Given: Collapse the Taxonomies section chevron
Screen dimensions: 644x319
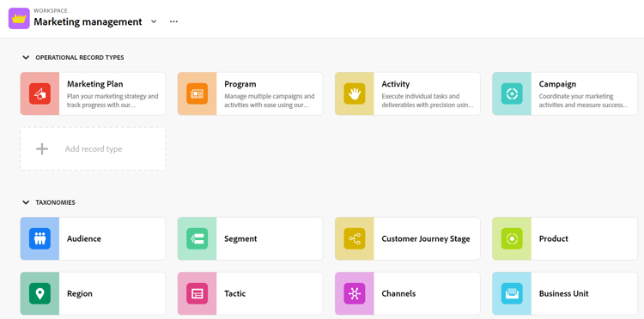Looking at the screenshot, I should (x=26, y=202).
